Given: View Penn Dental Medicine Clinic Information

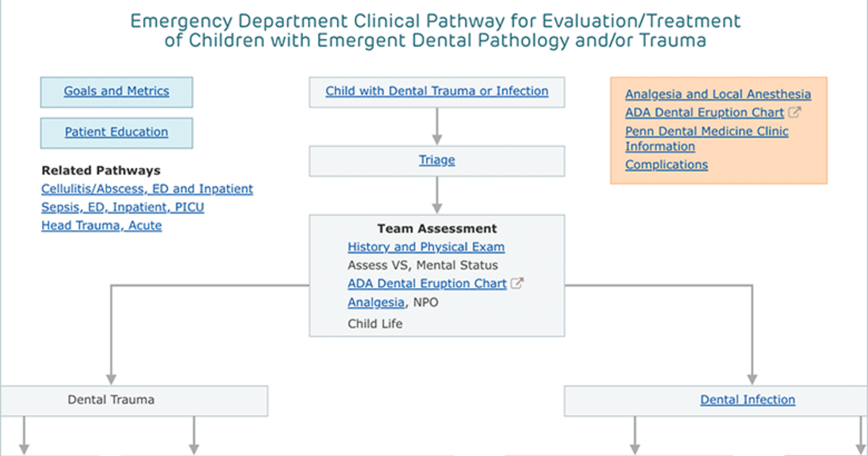Looking at the screenshot, I should 707,139.
